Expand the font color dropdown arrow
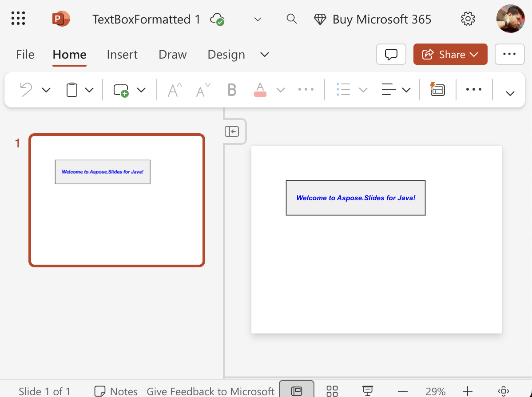Viewport: 532px width, 397px height. (280, 90)
